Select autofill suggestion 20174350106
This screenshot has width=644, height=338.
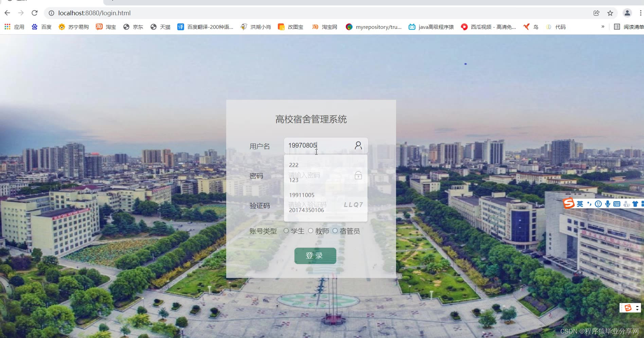pyautogui.click(x=325, y=210)
